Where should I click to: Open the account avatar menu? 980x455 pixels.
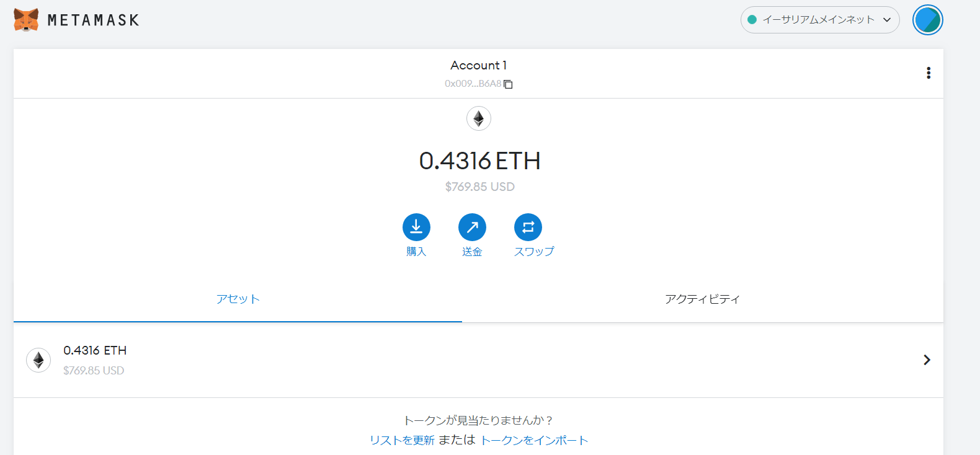927,20
